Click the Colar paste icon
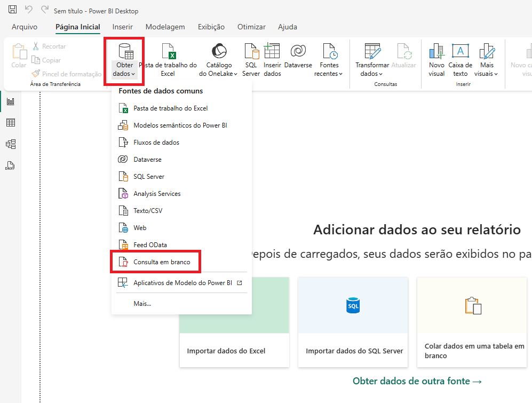 tap(19, 51)
